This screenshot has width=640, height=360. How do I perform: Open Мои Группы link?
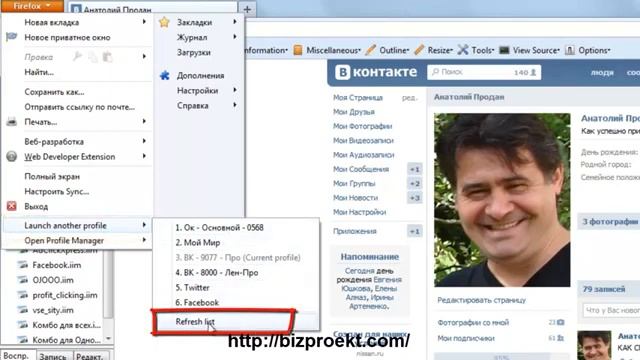click(x=354, y=183)
